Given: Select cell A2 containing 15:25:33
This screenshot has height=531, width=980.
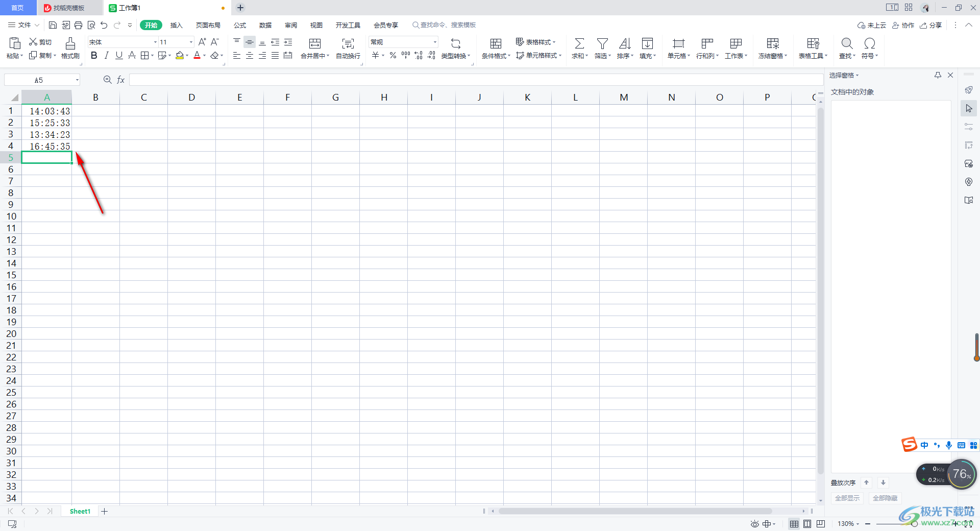Looking at the screenshot, I should point(46,123).
